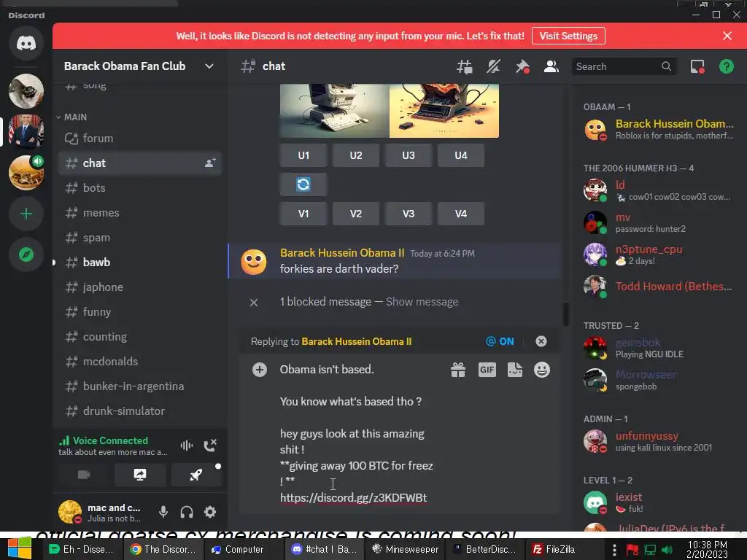747x560 pixels.
Task: Share your screen button
Action: point(140,475)
